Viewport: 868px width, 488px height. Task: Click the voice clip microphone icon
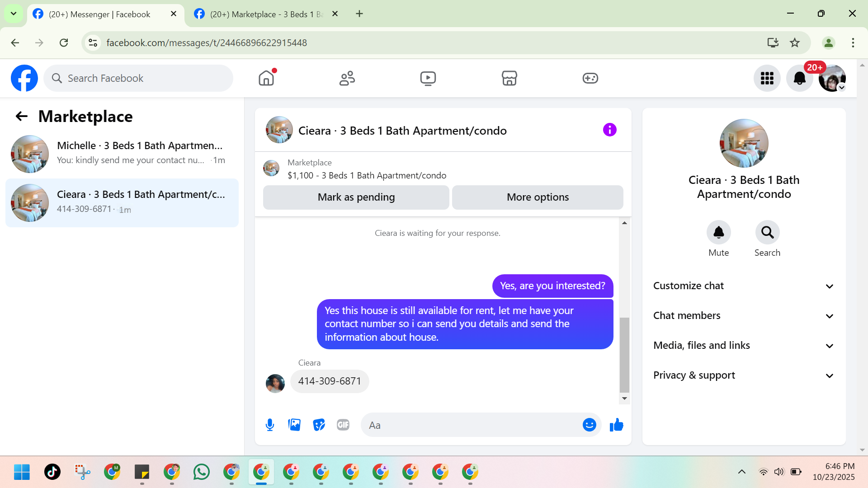270,425
